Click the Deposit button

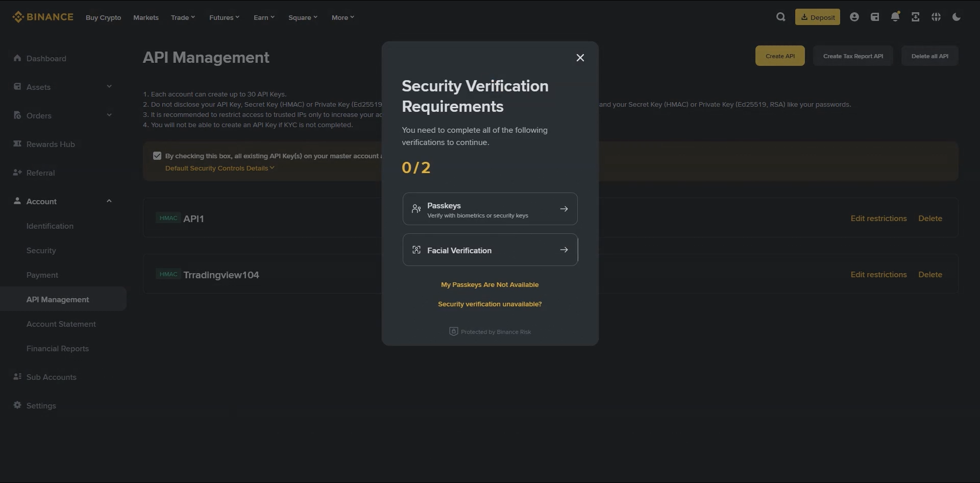pyautogui.click(x=818, y=17)
